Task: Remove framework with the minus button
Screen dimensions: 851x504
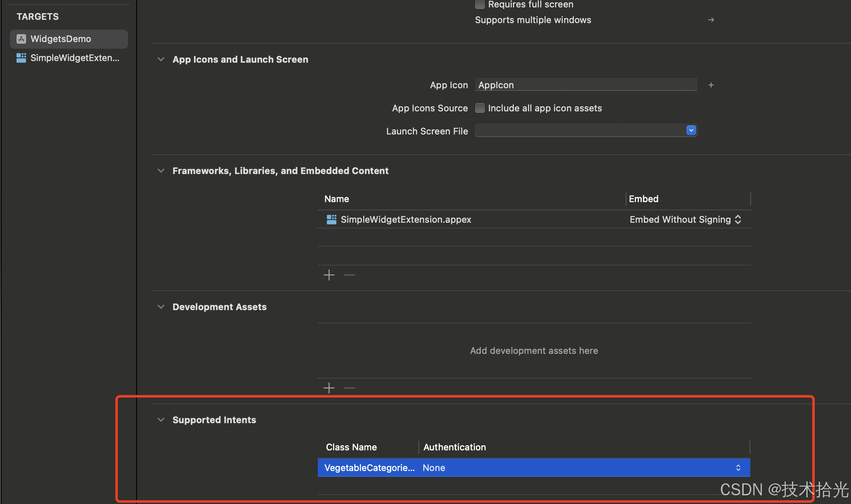Action: tap(350, 275)
